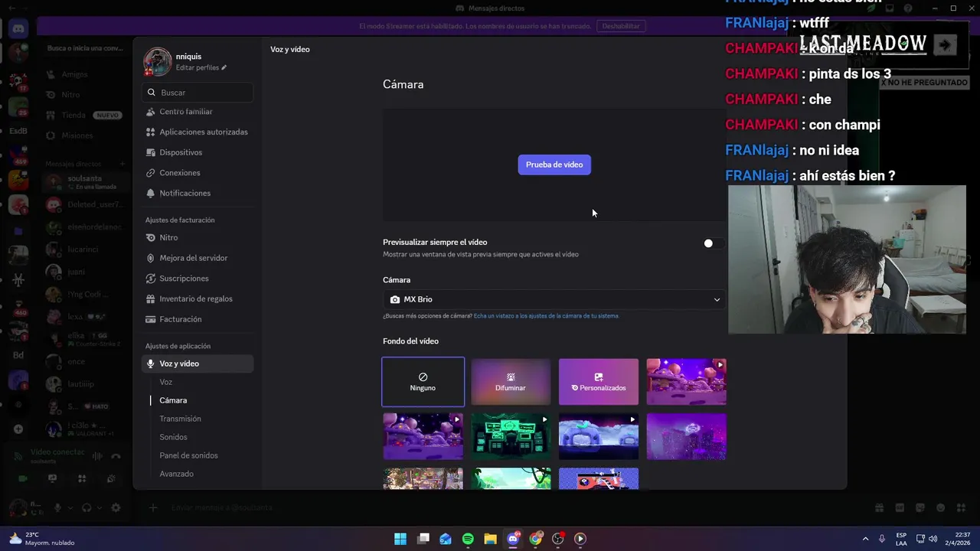Open system camera settings link
The height and width of the screenshot is (551, 980).
[x=547, y=316]
